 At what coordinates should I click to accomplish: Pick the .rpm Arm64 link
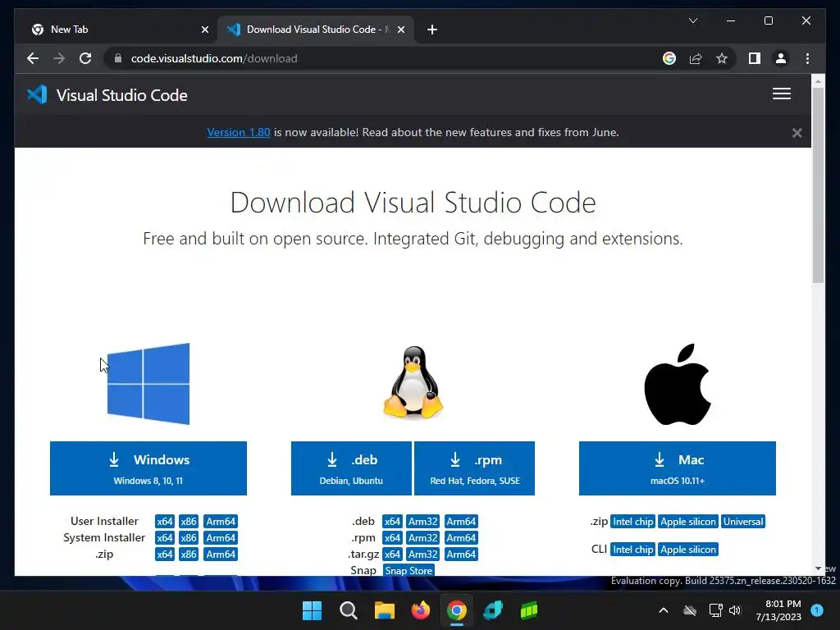pos(461,538)
